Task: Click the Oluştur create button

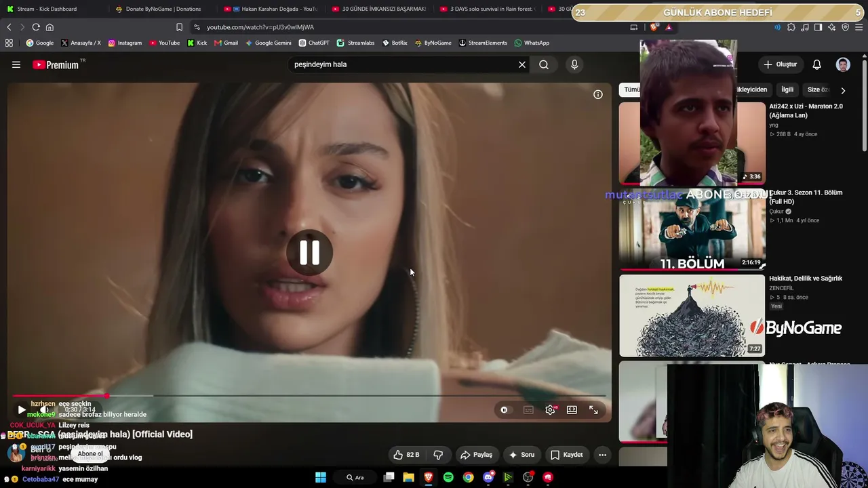Action: coord(780,64)
